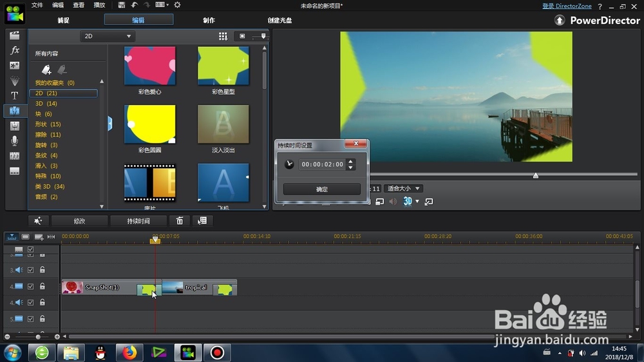The width and height of the screenshot is (644, 362).
Task: Decrease duration with the down stepper arrow
Action: tap(351, 167)
